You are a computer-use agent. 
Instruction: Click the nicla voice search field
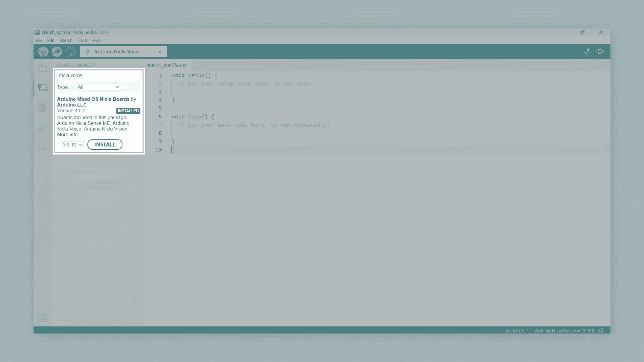[x=99, y=75]
